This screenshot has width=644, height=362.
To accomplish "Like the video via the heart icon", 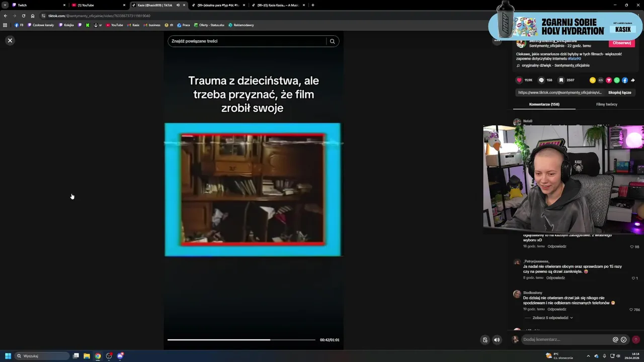I will [519, 80].
